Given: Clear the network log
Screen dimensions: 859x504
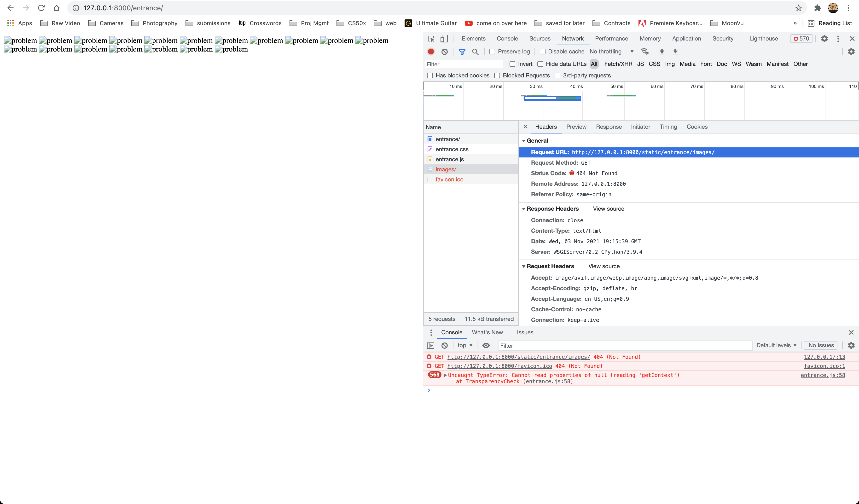Looking at the screenshot, I should [445, 52].
